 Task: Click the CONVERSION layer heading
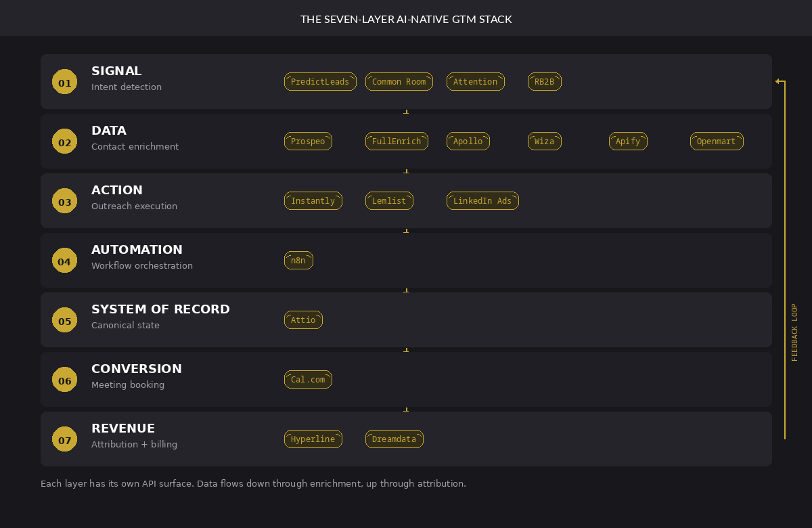point(137,369)
